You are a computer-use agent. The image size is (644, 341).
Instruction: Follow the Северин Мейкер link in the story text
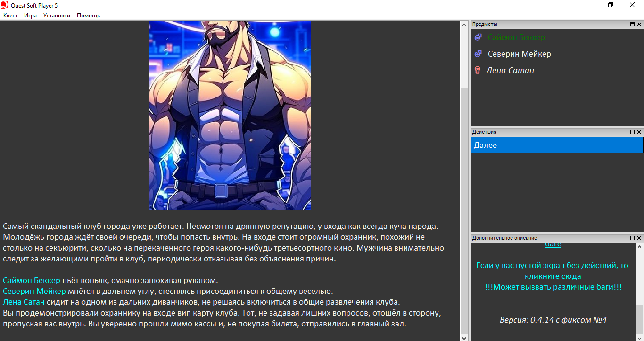tap(34, 291)
